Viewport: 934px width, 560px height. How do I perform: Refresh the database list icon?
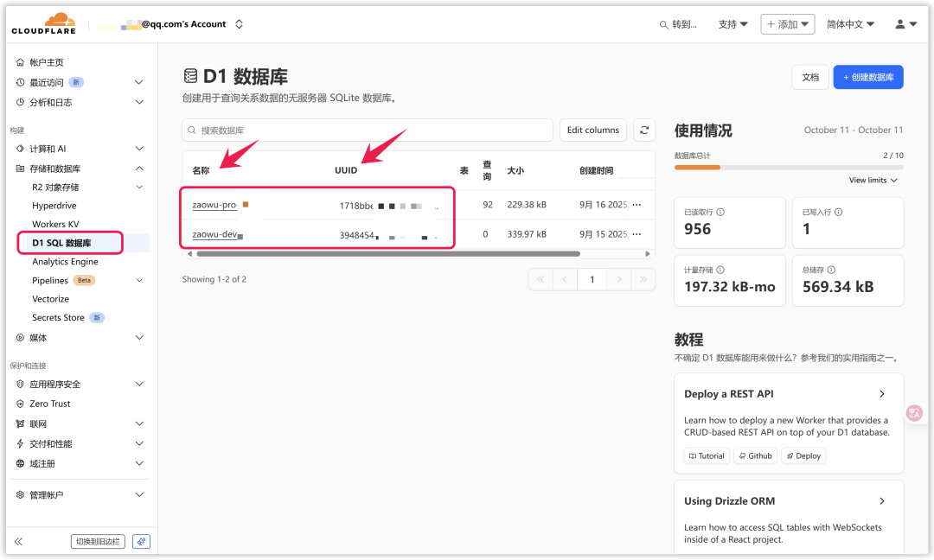(x=644, y=130)
